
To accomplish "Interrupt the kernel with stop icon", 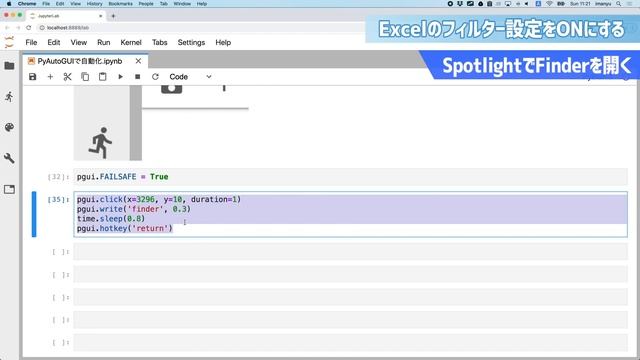I will 138,77.
